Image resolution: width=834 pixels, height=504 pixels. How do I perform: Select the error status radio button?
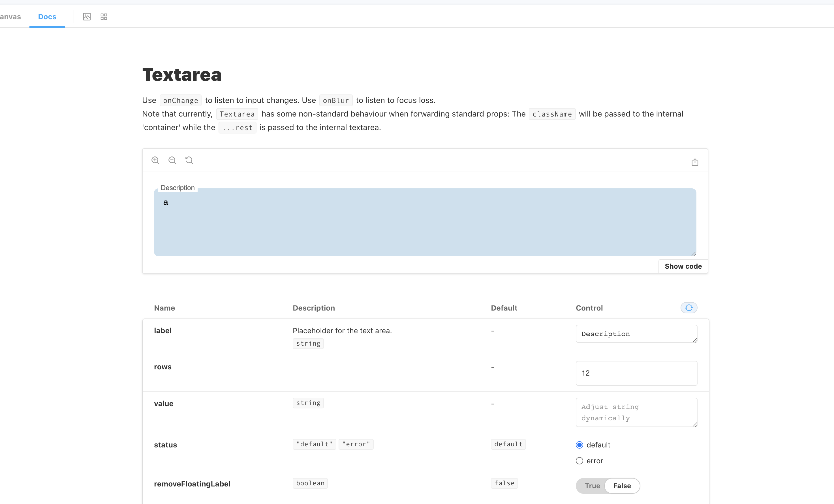(579, 461)
